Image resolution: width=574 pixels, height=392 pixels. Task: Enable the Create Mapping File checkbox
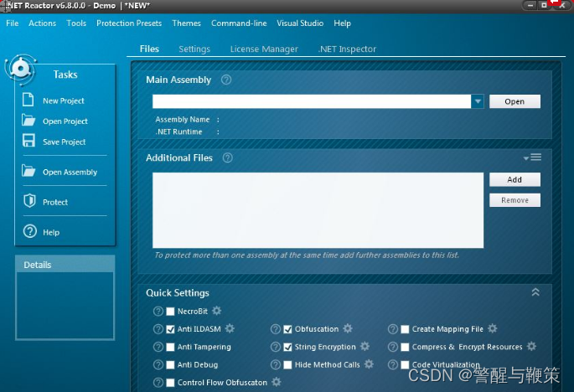point(405,329)
